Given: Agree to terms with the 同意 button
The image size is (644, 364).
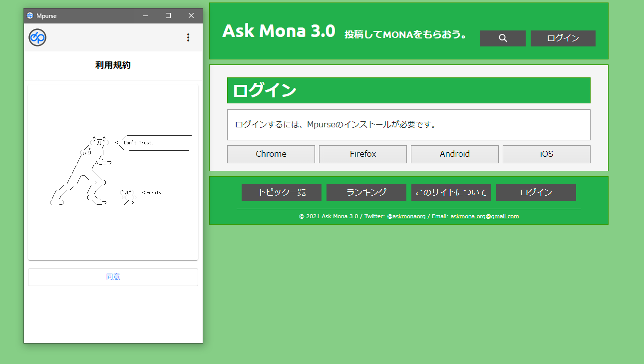Looking at the screenshot, I should pyautogui.click(x=113, y=277).
